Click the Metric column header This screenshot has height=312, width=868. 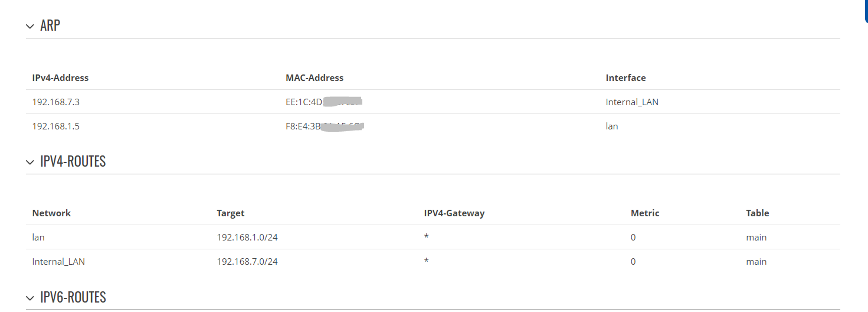point(645,213)
